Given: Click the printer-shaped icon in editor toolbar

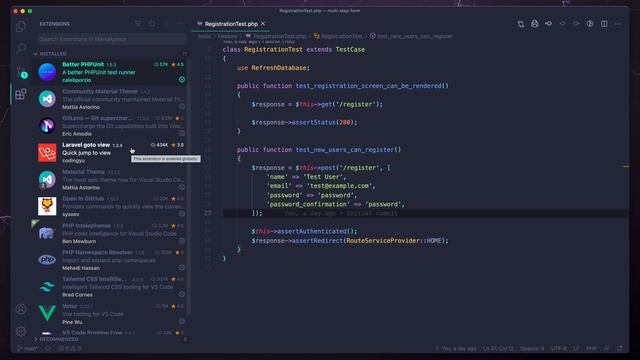Looking at the screenshot, I should (x=535, y=24).
